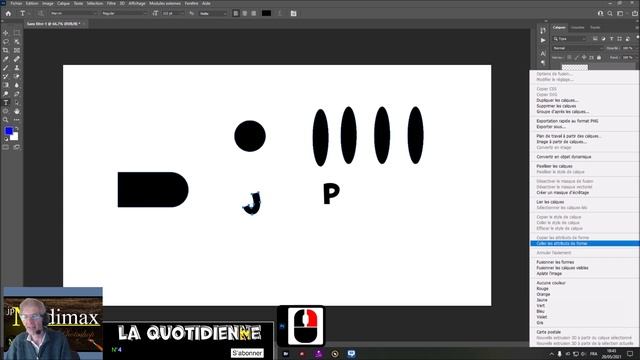This screenshot has width=640, height=360.
Task: Select the Crop tool
Action: (6, 50)
